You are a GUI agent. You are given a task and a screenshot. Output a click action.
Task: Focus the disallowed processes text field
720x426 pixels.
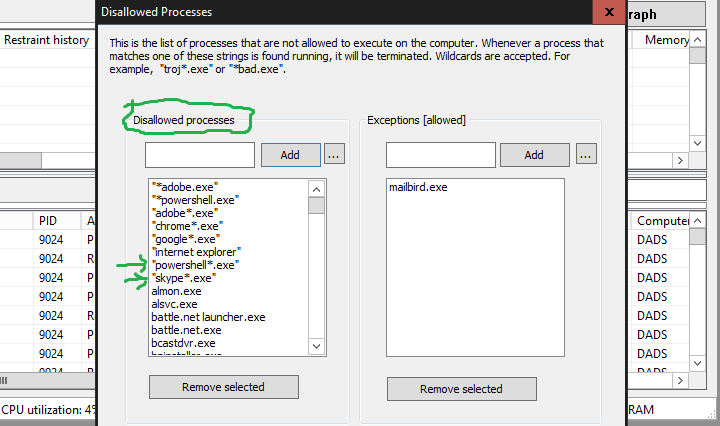(200, 155)
